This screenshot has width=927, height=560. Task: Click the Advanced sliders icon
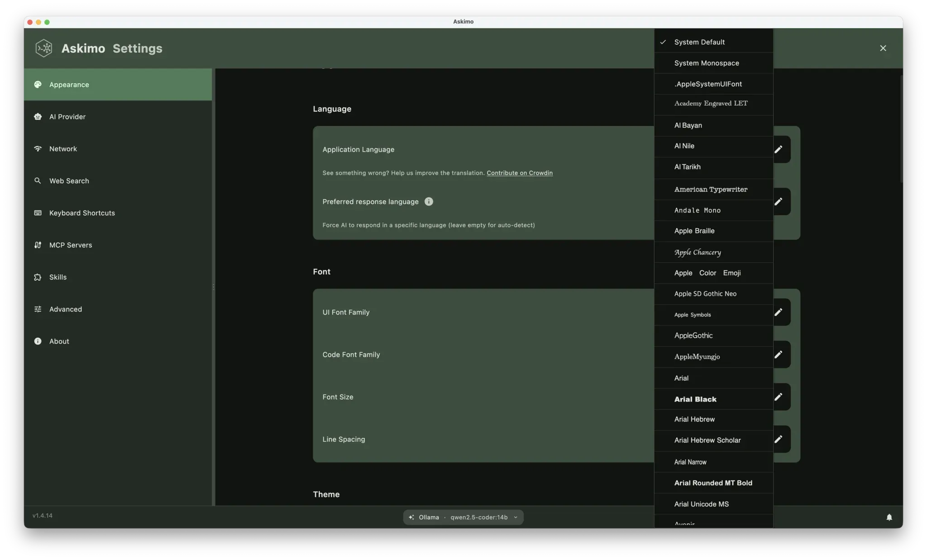click(38, 310)
